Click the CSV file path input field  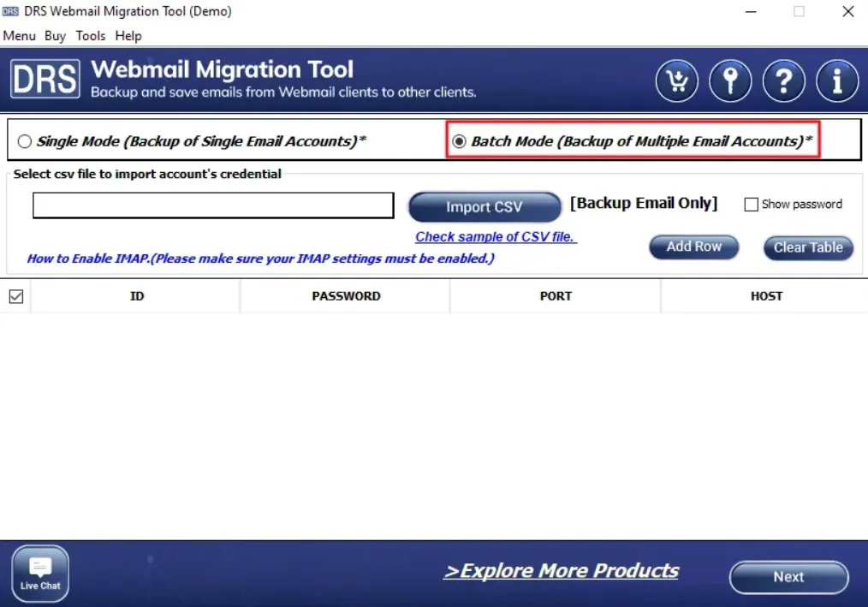click(213, 205)
